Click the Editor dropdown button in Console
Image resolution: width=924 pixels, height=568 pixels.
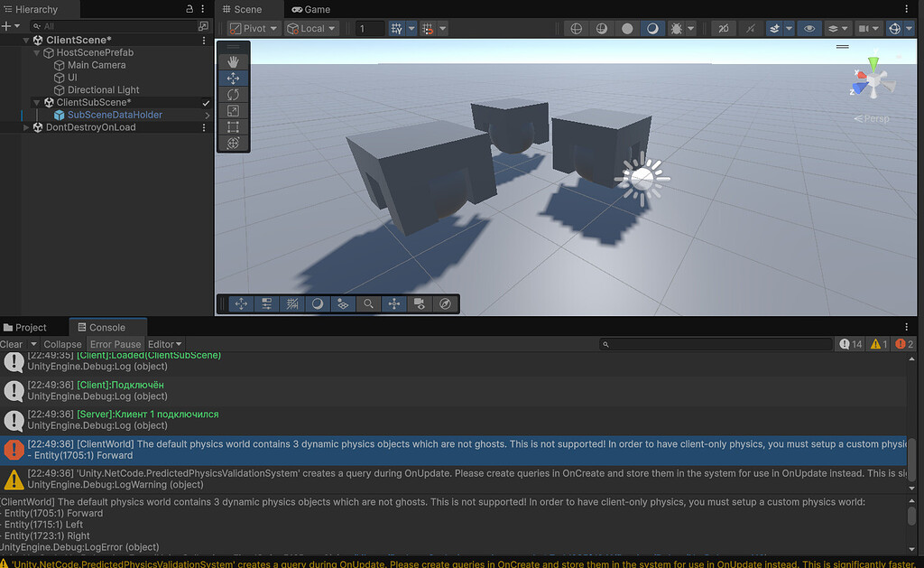click(163, 344)
